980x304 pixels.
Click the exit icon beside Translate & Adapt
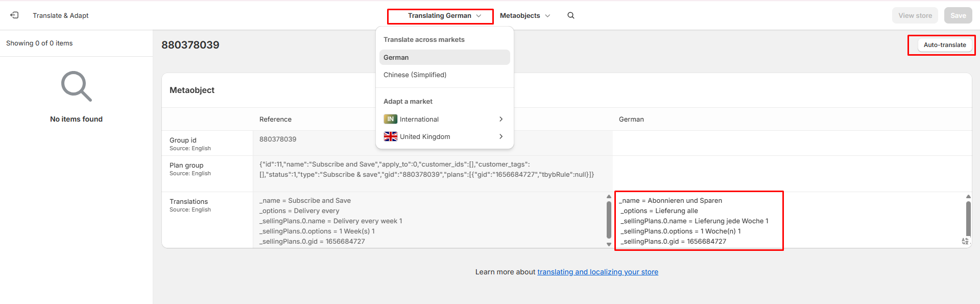point(14,15)
